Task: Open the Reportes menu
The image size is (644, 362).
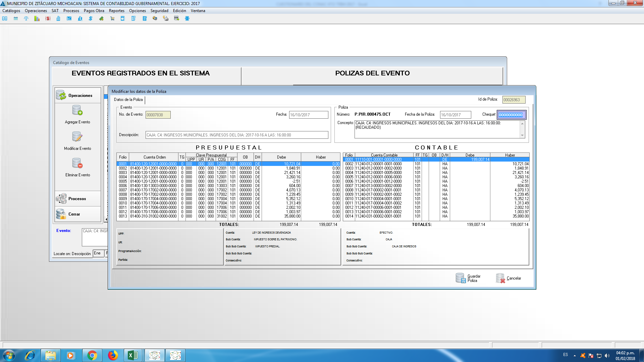Action: coord(116,11)
